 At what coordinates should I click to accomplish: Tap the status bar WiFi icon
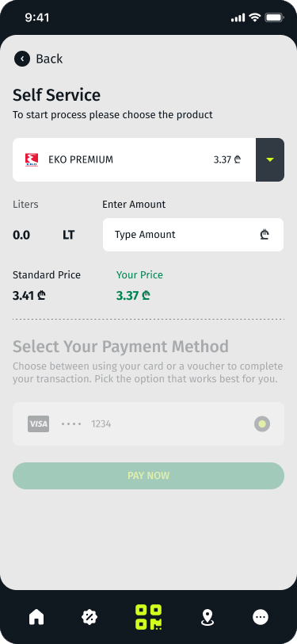[x=255, y=17]
